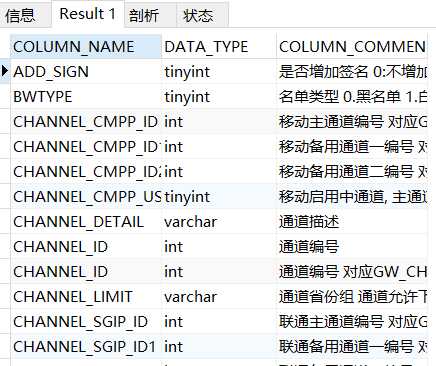
Task: Select the CHANNEL_CMPP_ID cell in the 移动主通道编号 row
Action: (86, 122)
